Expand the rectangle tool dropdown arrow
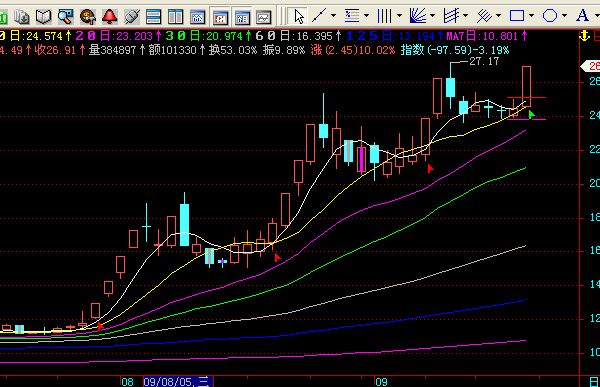Image resolution: width=600 pixels, height=387 pixels. 531,16
